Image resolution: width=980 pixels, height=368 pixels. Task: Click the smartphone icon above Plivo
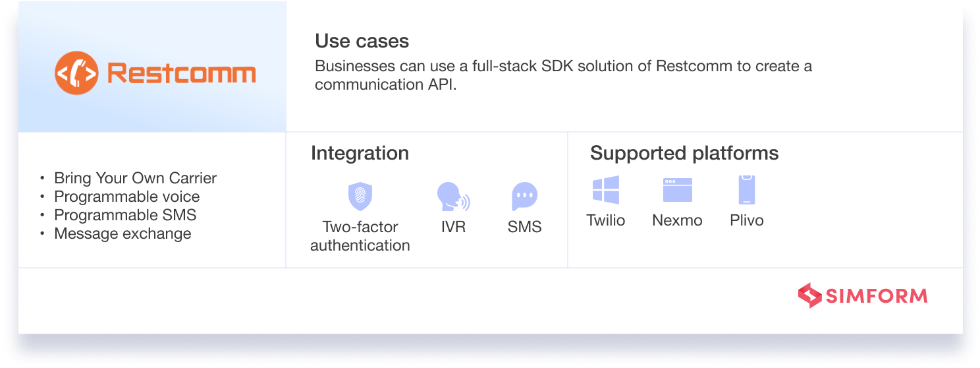747,190
